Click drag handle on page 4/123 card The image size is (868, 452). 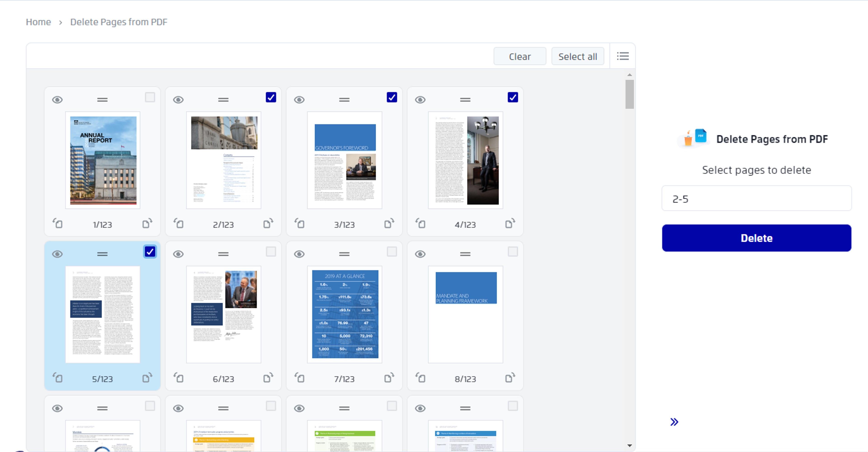[x=465, y=100]
